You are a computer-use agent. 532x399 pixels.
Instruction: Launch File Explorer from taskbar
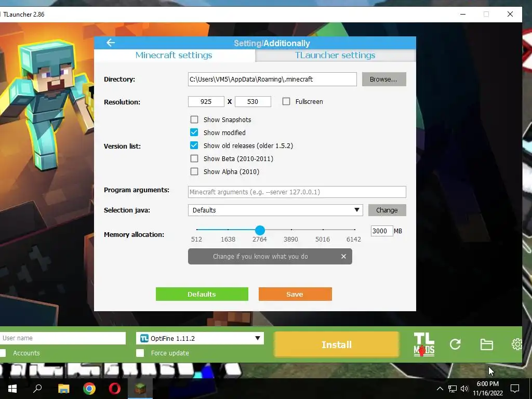63,389
